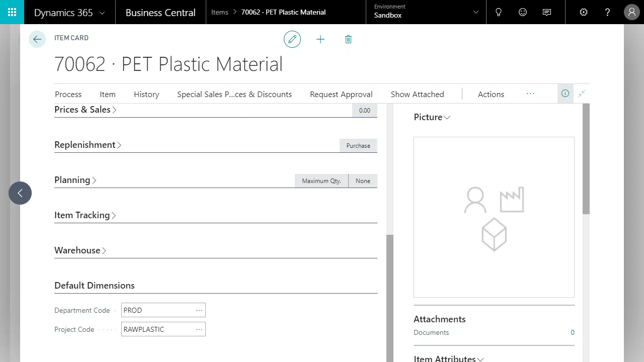The height and width of the screenshot is (362, 644).
Task: Create a new item with the plus icon
Action: pyautogui.click(x=320, y=39)
